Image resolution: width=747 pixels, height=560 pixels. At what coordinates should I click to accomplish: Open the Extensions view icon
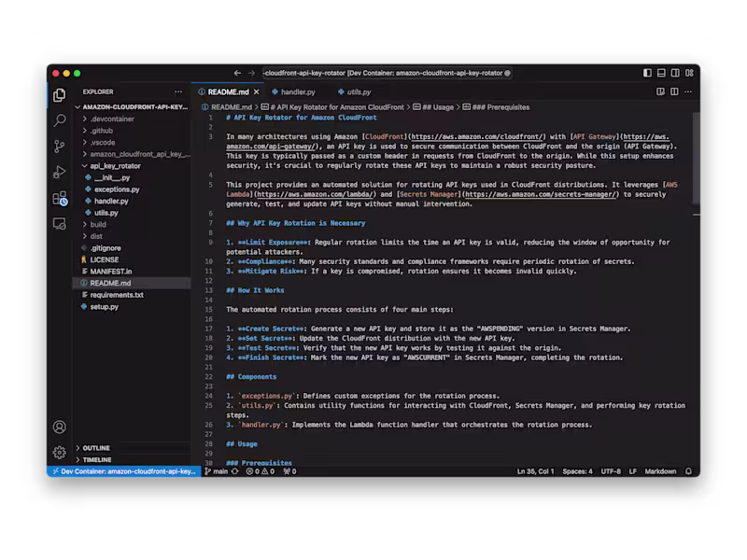point(60,198)
